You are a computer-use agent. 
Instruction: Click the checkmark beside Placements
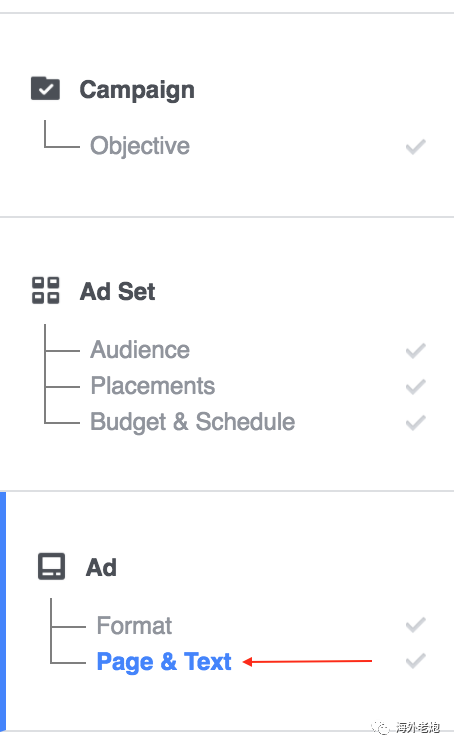pyautogui.click(x=415, y=386)
